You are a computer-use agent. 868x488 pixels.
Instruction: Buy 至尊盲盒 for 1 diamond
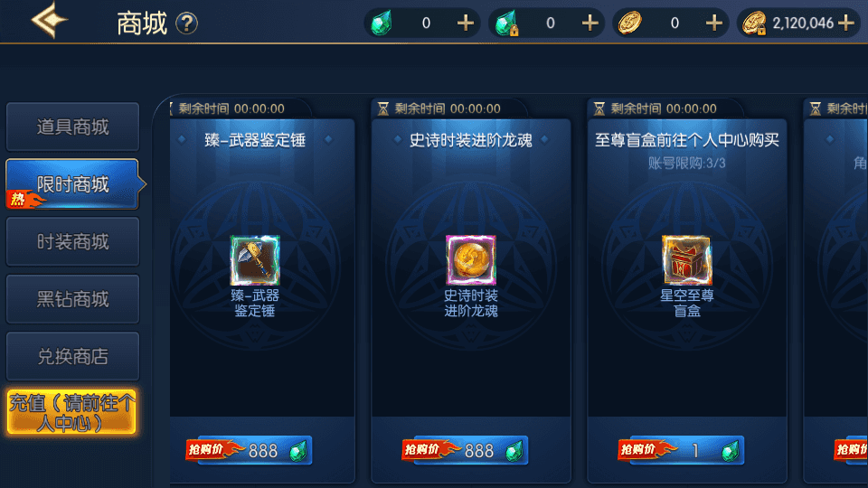click(x=681, y=450)
